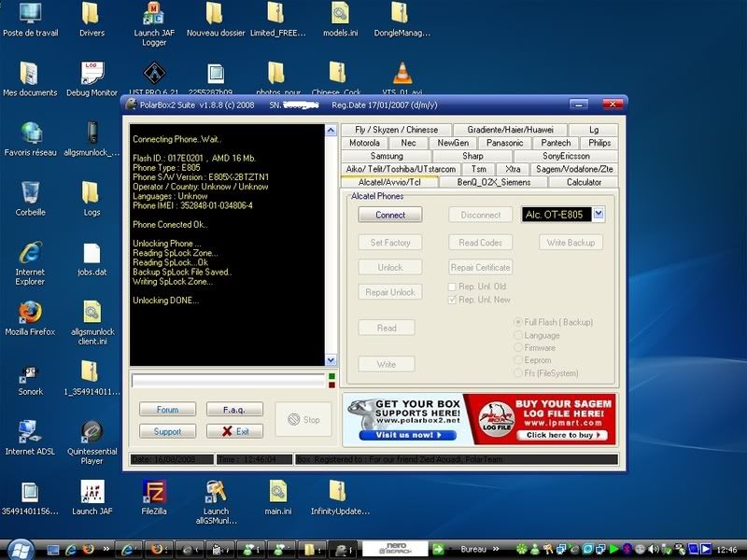Open the Calculator tab
The image size is (747, 560).
pos(584,182)
